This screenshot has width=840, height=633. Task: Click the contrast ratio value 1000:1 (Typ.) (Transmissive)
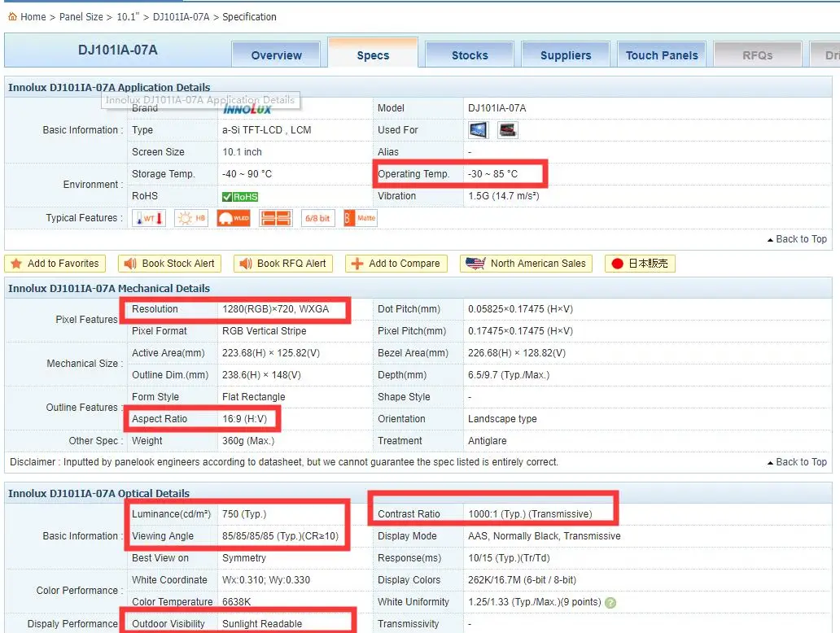(530, 514)
